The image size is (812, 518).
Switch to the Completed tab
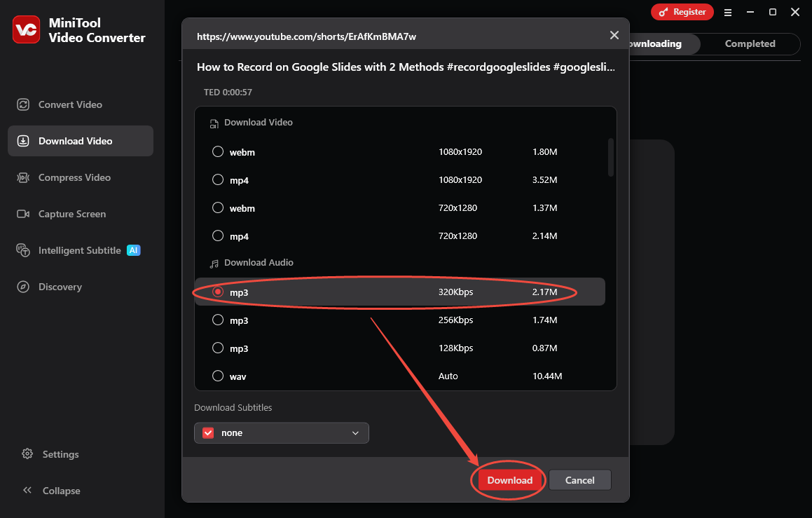tap(749, 43)
